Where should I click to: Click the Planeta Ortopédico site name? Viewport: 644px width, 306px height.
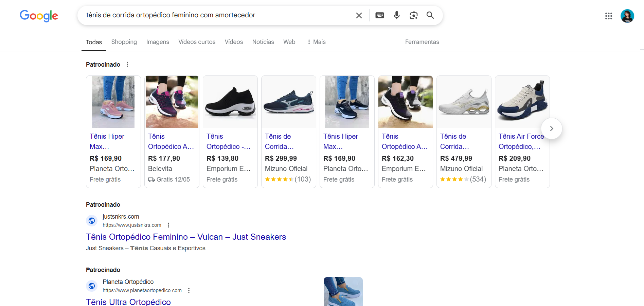128,282
